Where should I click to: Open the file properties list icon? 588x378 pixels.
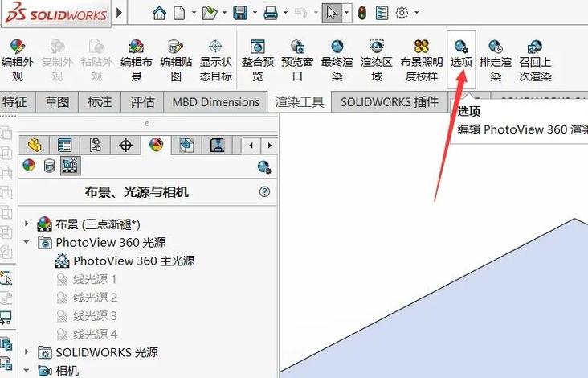click(382, 13)
